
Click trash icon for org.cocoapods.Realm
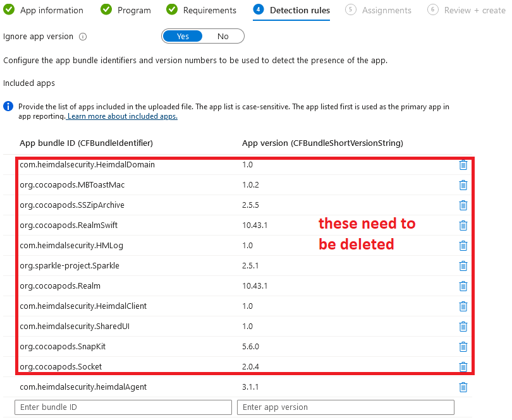[463, 286]
